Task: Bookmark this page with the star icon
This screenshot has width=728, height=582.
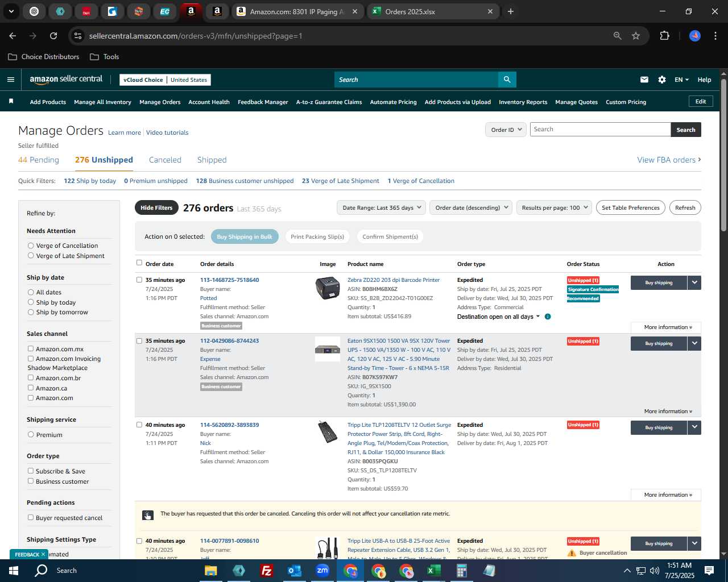Action: click(x=636, y=36)
